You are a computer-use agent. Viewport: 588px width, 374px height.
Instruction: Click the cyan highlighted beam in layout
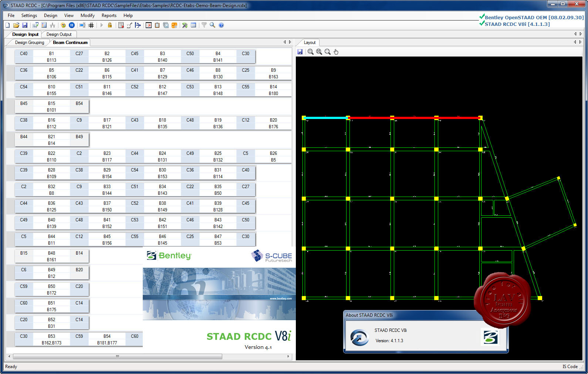click(x=325, y=118)
